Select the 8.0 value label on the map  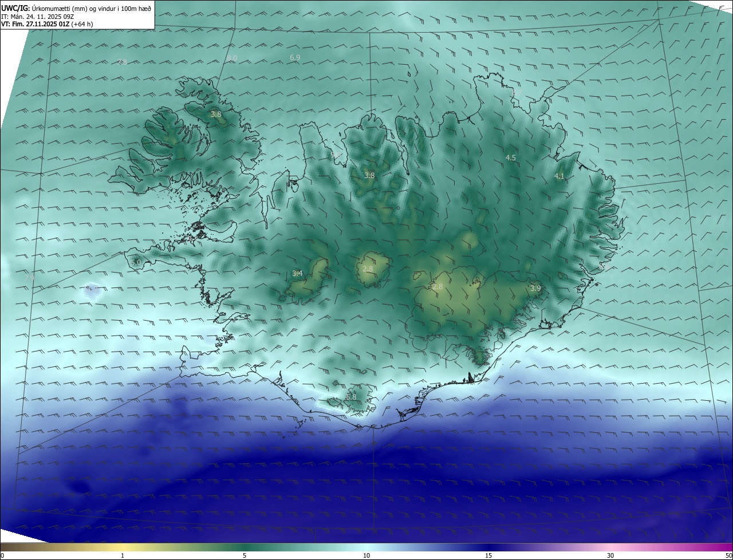[231, 58]
